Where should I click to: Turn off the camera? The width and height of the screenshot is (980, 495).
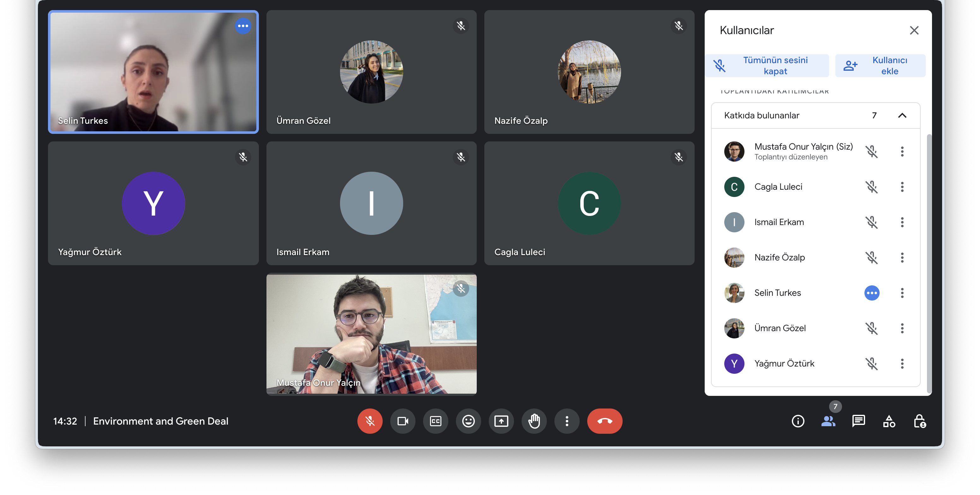click(403, 421)
